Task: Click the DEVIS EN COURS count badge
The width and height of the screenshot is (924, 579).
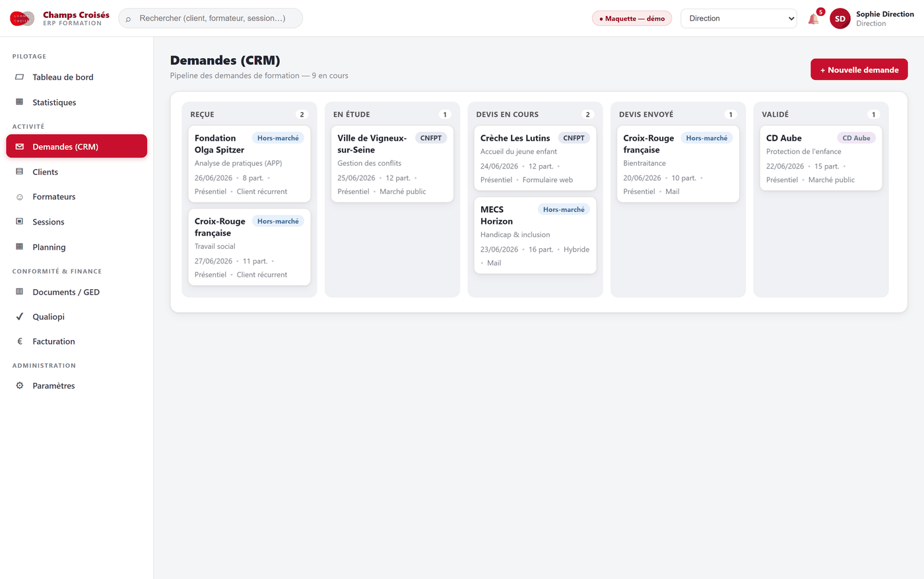Action: click(588, 114)
